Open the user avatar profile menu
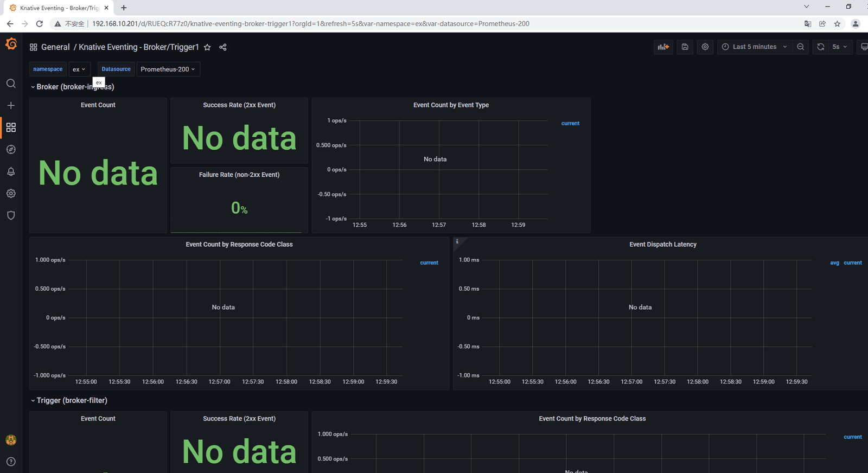Image resolution: width=868 pixels, height=473 pixels. 11,440
